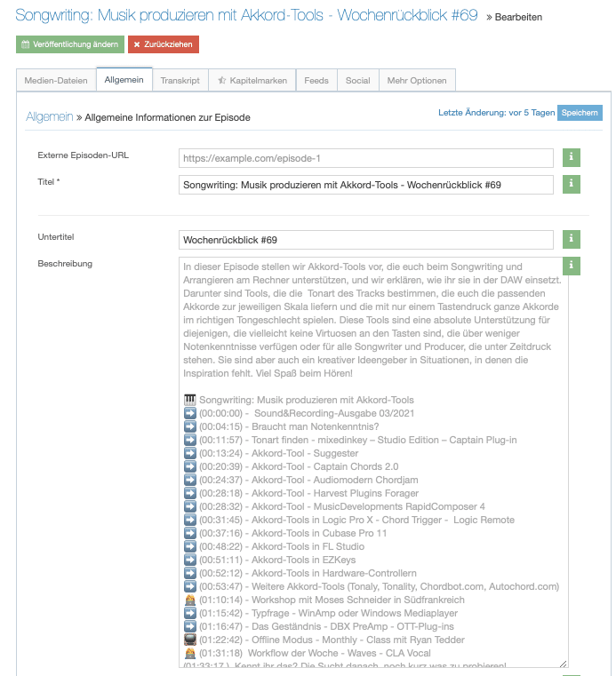Click the red Zurückziehen button
Image resolution: width=616 pixels, height=676 pixels.
[x=164, y=44]
